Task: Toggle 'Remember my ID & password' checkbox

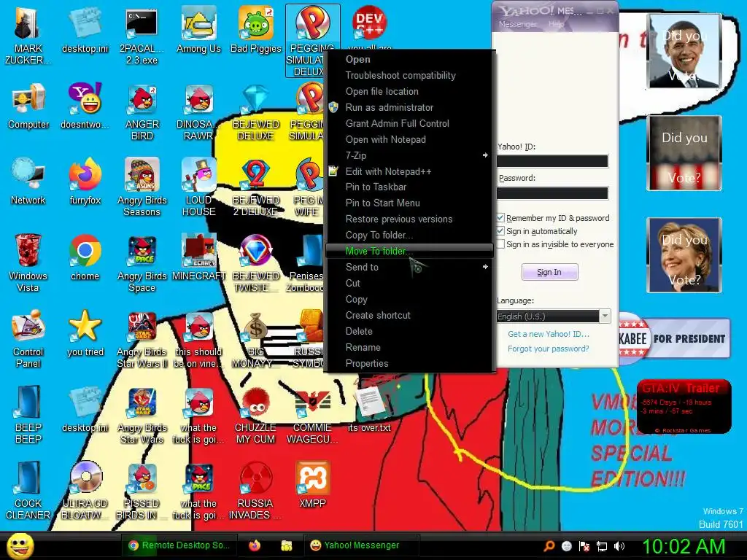Action: [500, 217]
